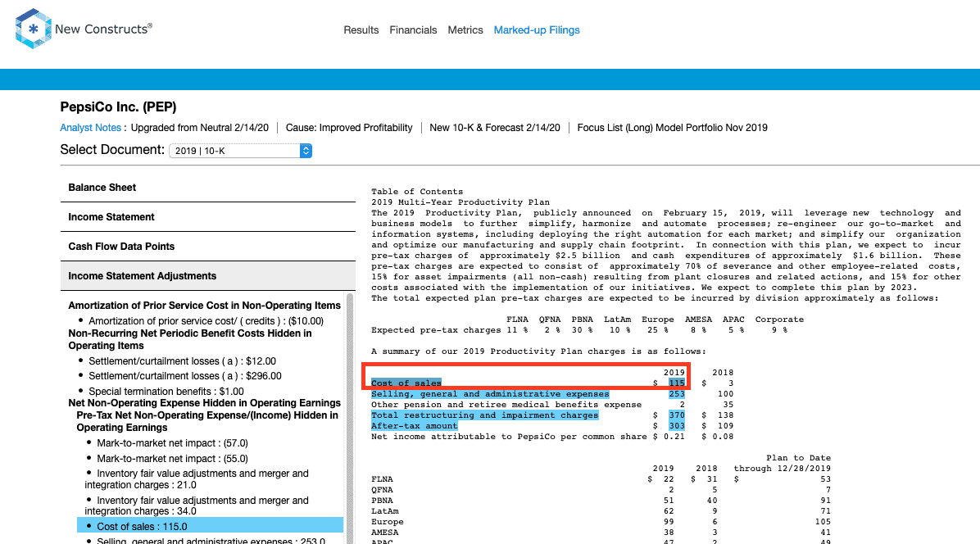Click the 'Plan to Date' column header
This screenshot has width=980, height=544.
click(x=799, y=458)
